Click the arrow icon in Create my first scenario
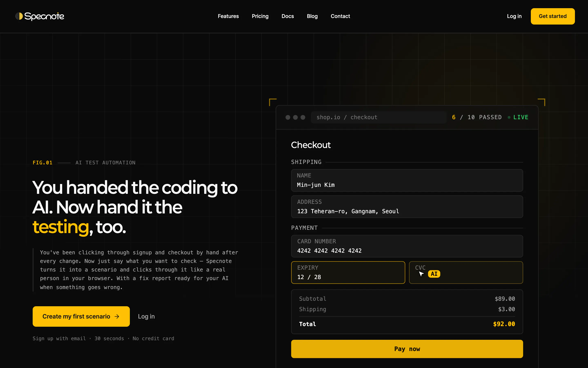 [117, 316]
